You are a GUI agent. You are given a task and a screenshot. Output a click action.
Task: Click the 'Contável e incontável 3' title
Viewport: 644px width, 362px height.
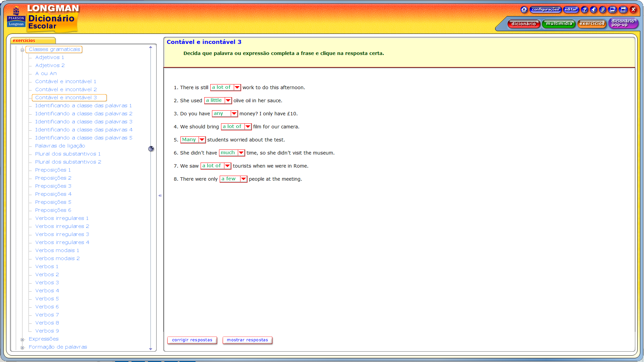pos(204,42)
